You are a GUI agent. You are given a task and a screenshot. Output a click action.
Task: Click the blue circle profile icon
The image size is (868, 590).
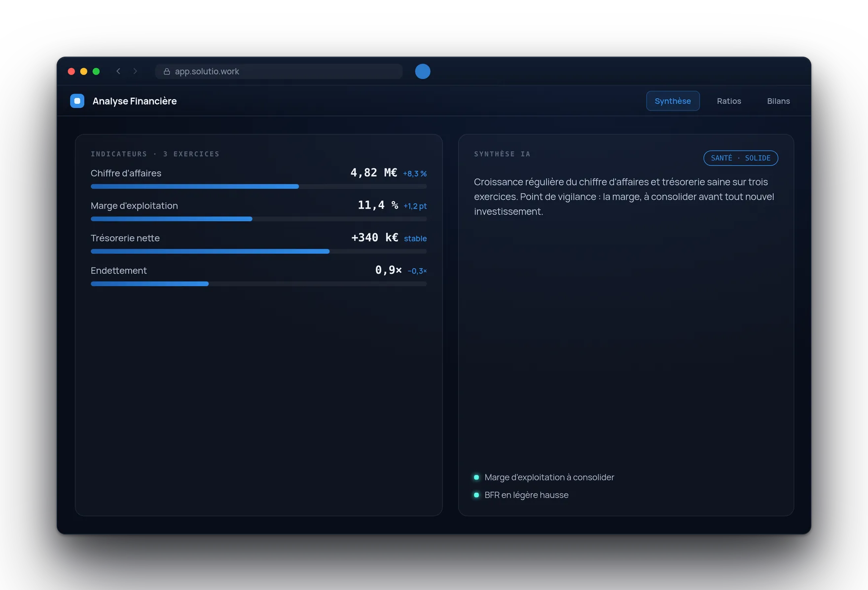(423, 72)
